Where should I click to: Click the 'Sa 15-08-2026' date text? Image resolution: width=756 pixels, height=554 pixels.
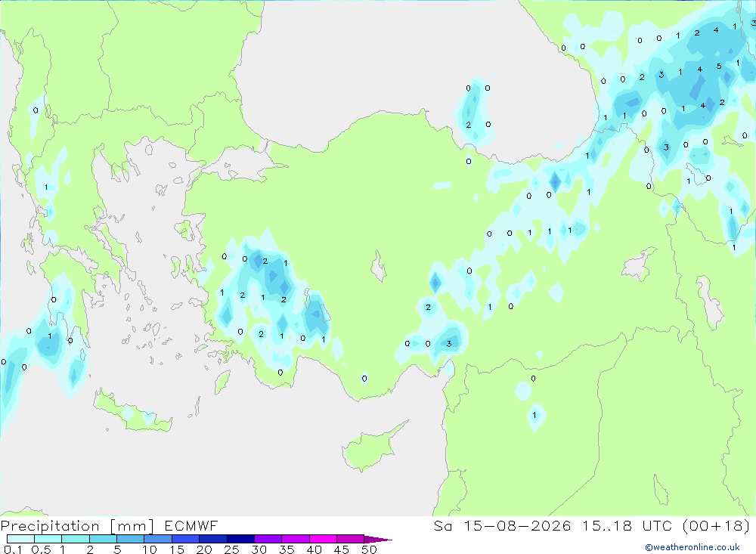pyautogui.click(x=502, y=525)
